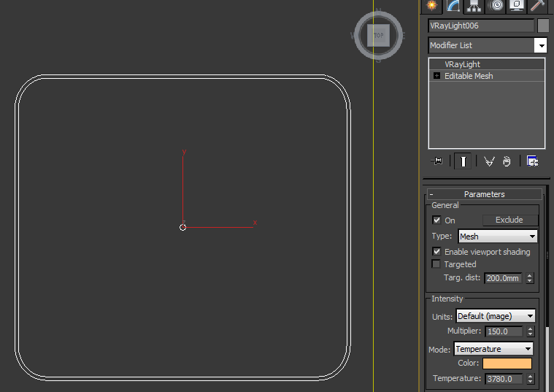
Task: Expand the Editable Mesh sub-object tree
Action: coord(436,76)
